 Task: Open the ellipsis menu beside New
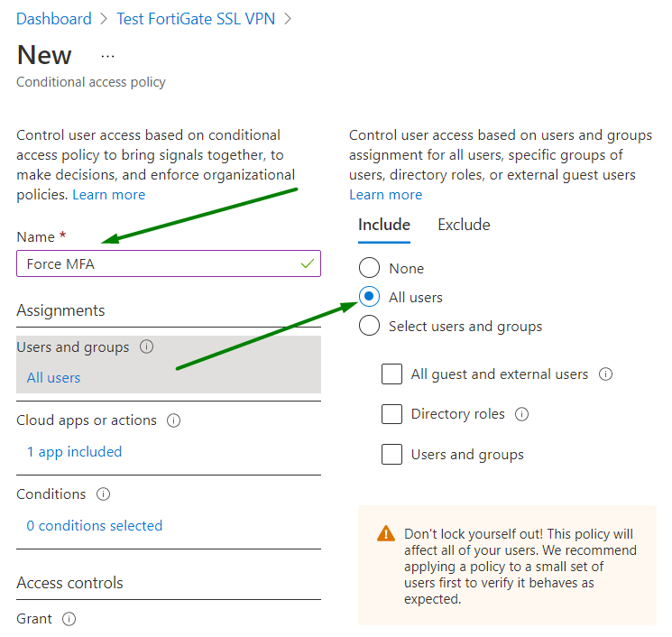point(108,56)
